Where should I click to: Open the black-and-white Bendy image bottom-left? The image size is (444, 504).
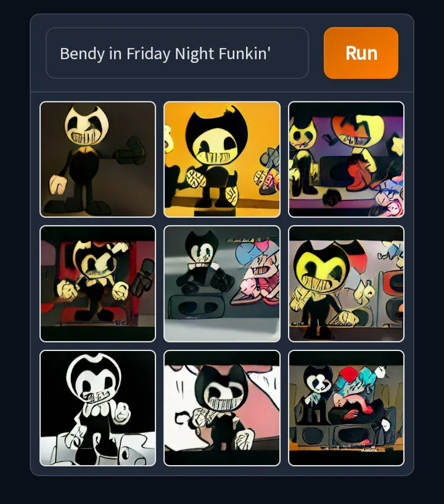[x=97, y=408]
